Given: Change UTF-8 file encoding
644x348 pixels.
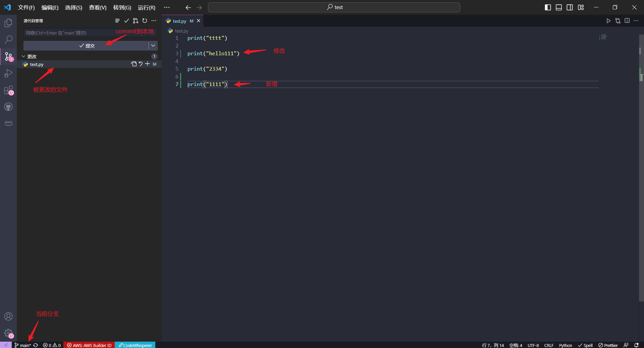Looking at the screenshot, I should tap(533, 345).
